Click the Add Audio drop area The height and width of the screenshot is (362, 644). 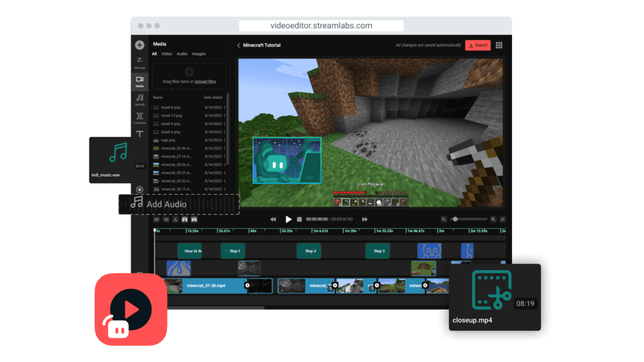coord(179,204)
